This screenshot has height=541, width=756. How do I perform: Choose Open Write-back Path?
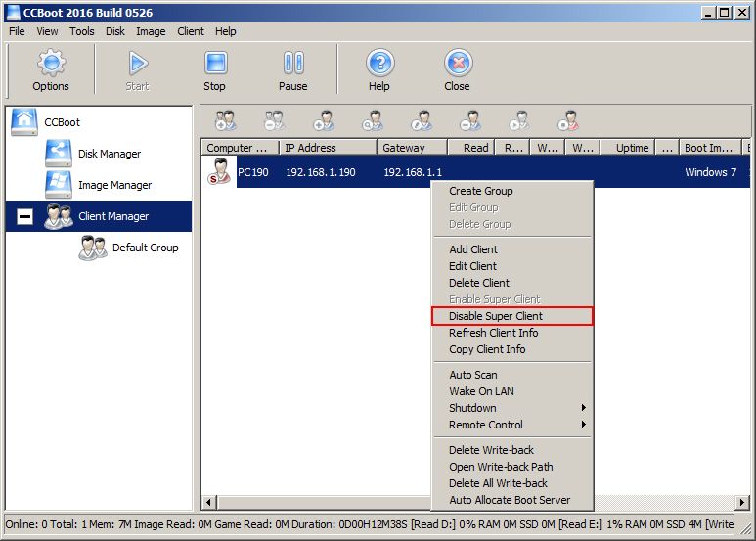pos(512,467)
